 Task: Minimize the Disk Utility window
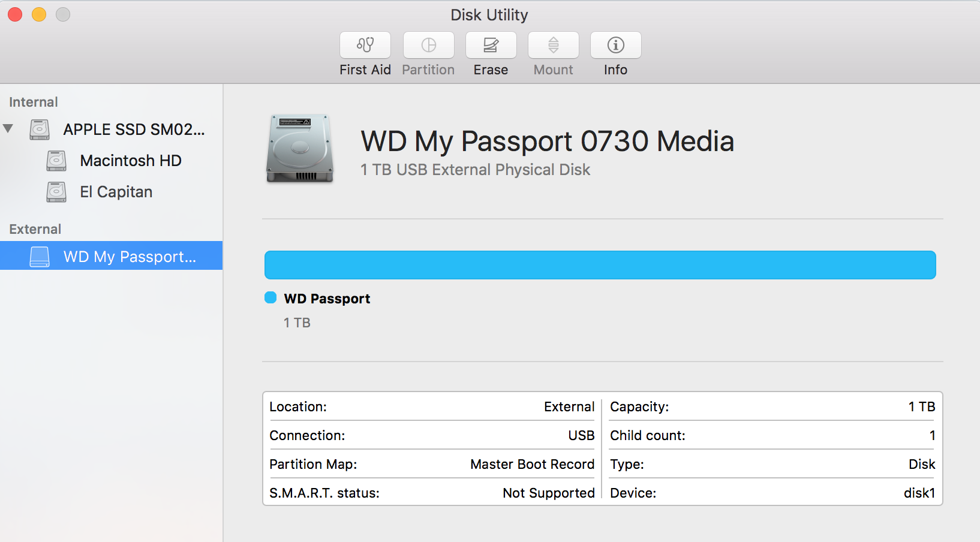39,14
